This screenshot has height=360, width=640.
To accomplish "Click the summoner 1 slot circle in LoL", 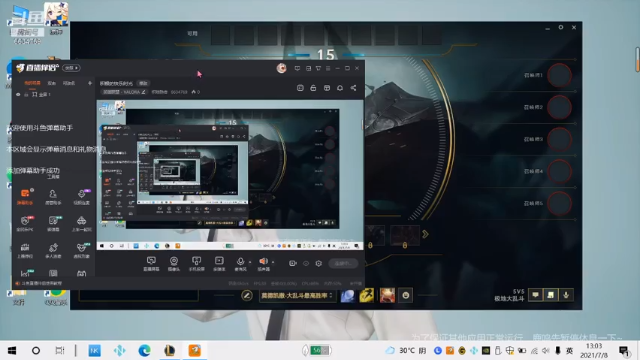I will (559, 75).
